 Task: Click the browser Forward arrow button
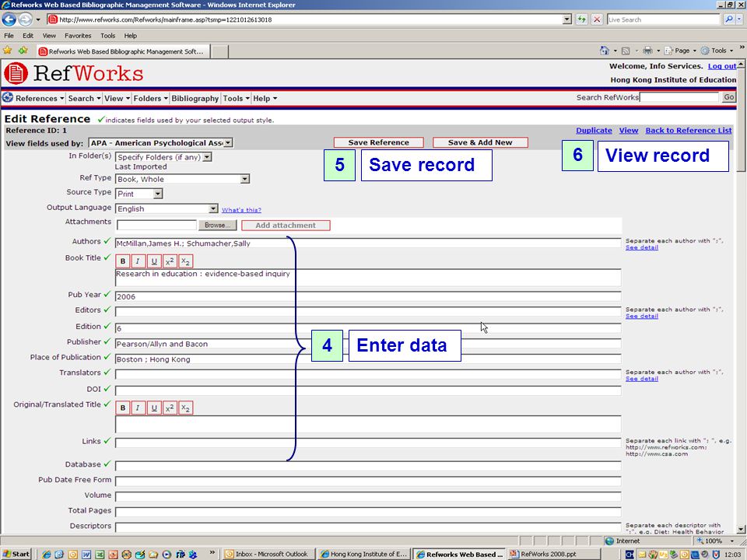pos(25,19)
